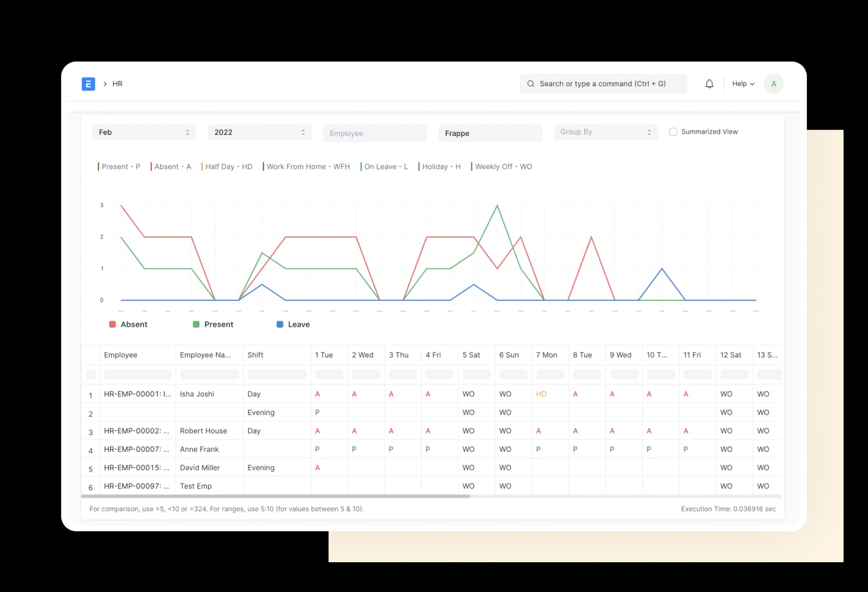
Task: Click the Shift column header
Action: [x=277, y=355]
